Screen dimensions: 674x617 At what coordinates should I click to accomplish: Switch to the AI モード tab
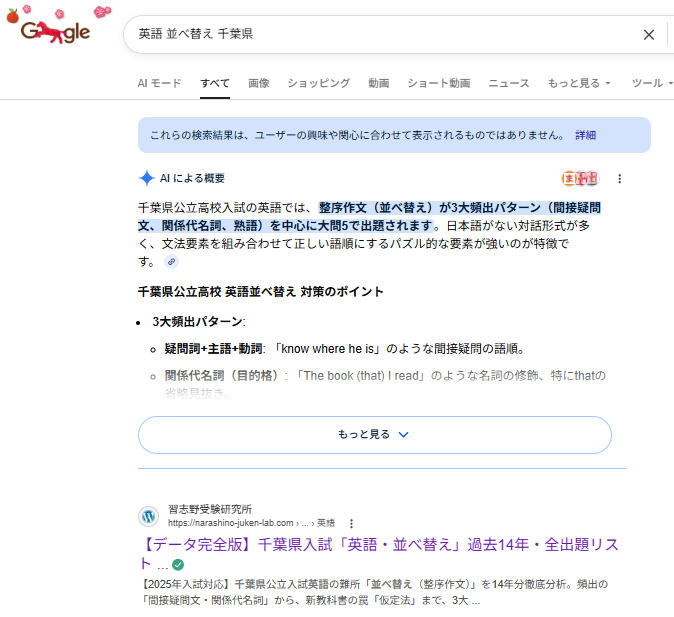(x=159, y=83)
